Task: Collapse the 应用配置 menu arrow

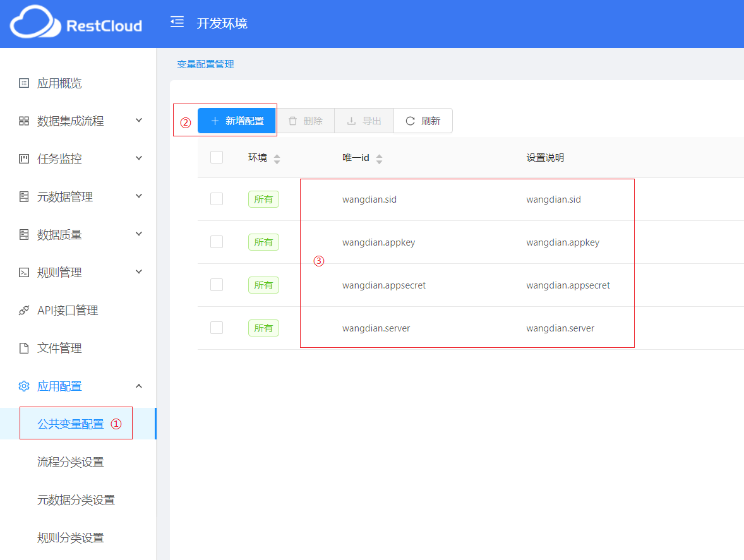Action: [x=139, y=386]
